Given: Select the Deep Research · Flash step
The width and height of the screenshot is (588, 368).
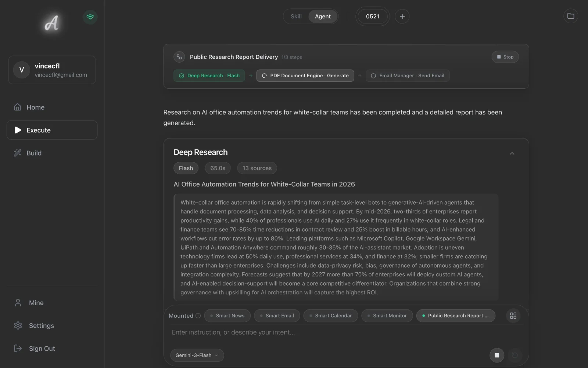Looking at the screenshot, I should coord(209,76).
